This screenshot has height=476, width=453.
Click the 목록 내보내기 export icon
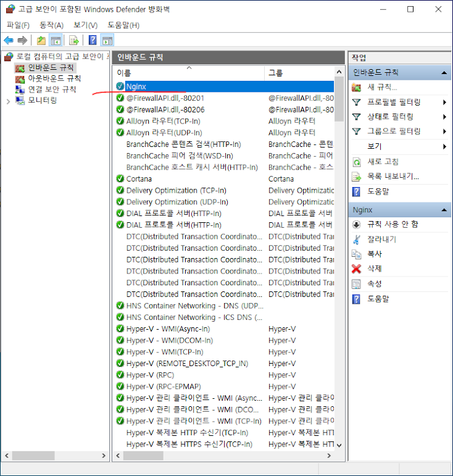click(357, 177)
